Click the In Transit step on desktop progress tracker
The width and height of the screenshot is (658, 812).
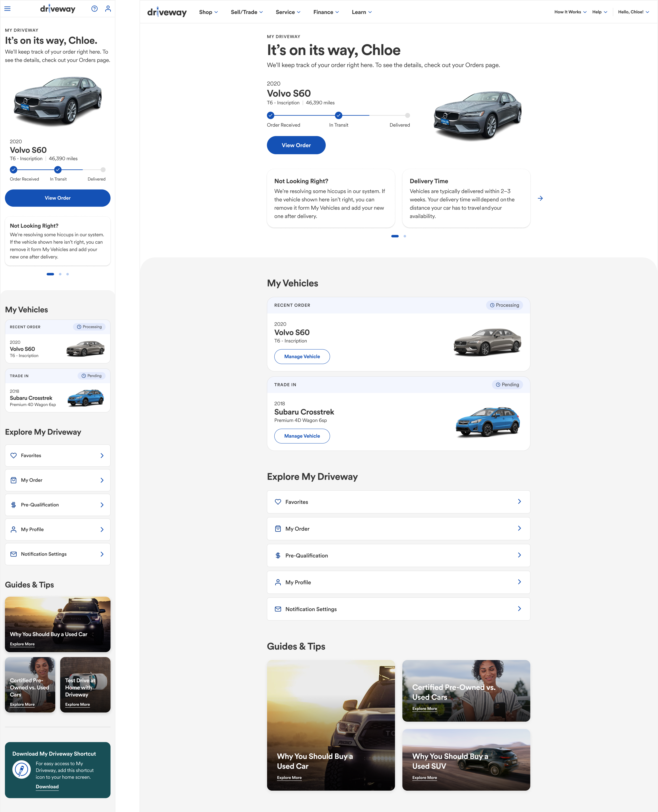point(338,116)
